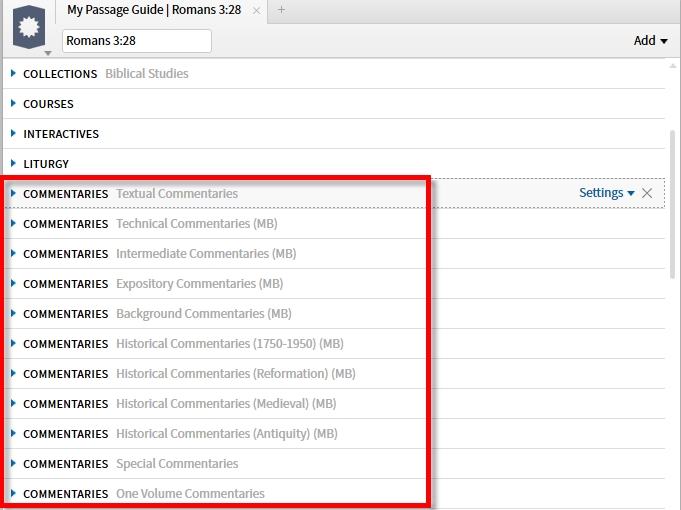The image size is (681, 510).
Task: Click Historical Commentaries (Reformation) (MB) label
Action: (x=236, y=373)
